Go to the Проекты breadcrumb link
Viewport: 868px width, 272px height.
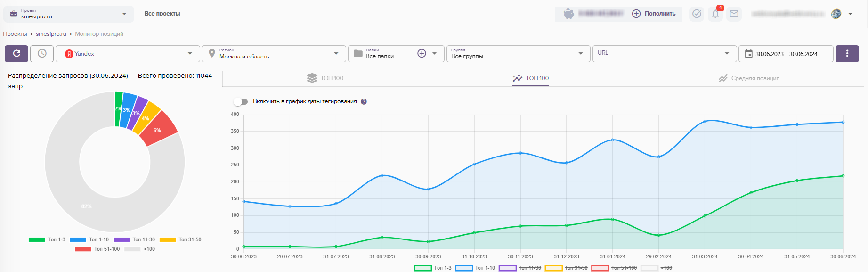(15, 34)
